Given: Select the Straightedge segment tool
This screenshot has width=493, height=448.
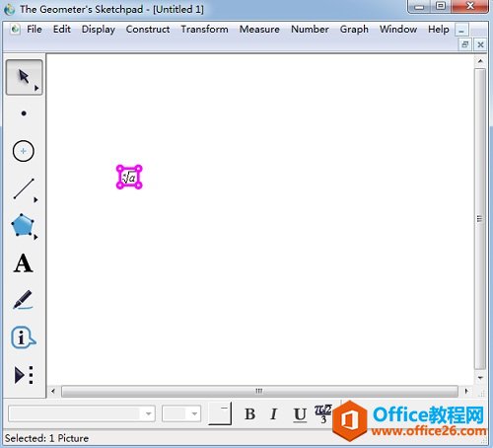Looking at the screenshot, I should coord(25,189).
